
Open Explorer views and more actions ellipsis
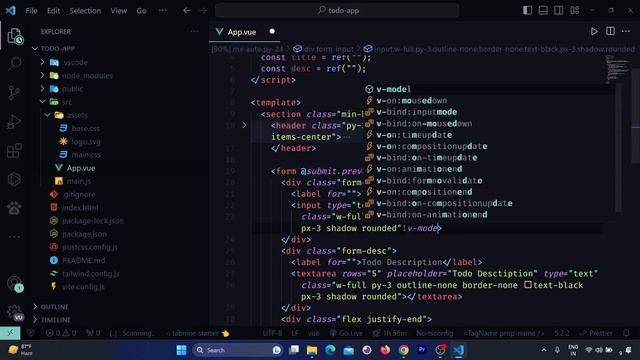(195, 31)
